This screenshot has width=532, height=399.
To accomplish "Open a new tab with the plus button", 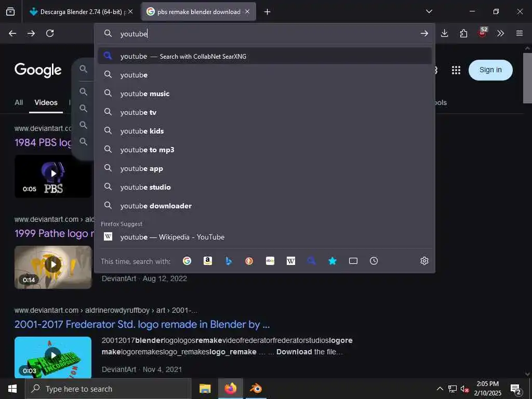I will pos(268,12).
